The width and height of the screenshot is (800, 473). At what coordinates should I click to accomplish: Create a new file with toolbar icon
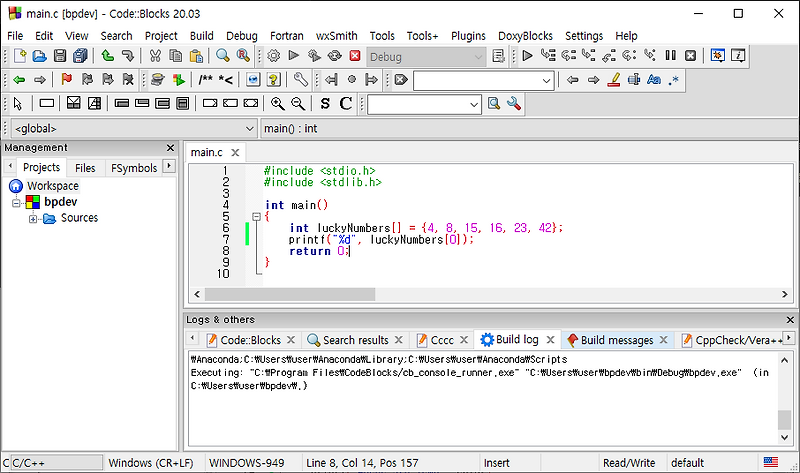20,56
